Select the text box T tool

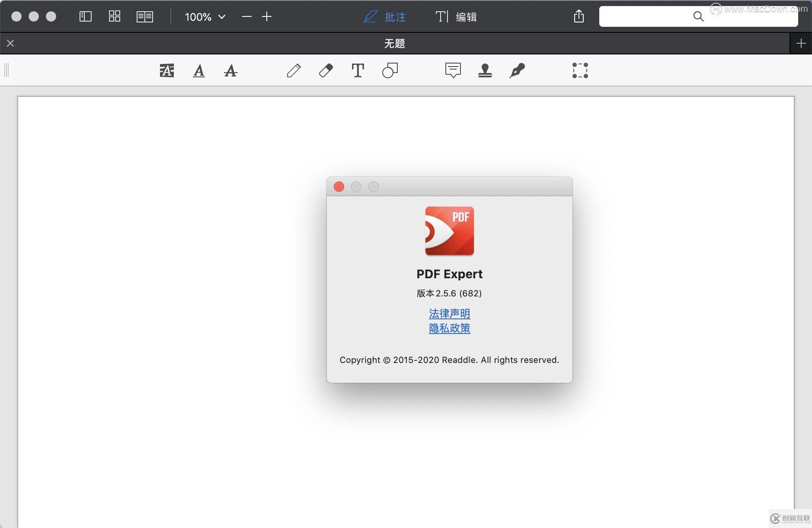click(x=358, y=70)
